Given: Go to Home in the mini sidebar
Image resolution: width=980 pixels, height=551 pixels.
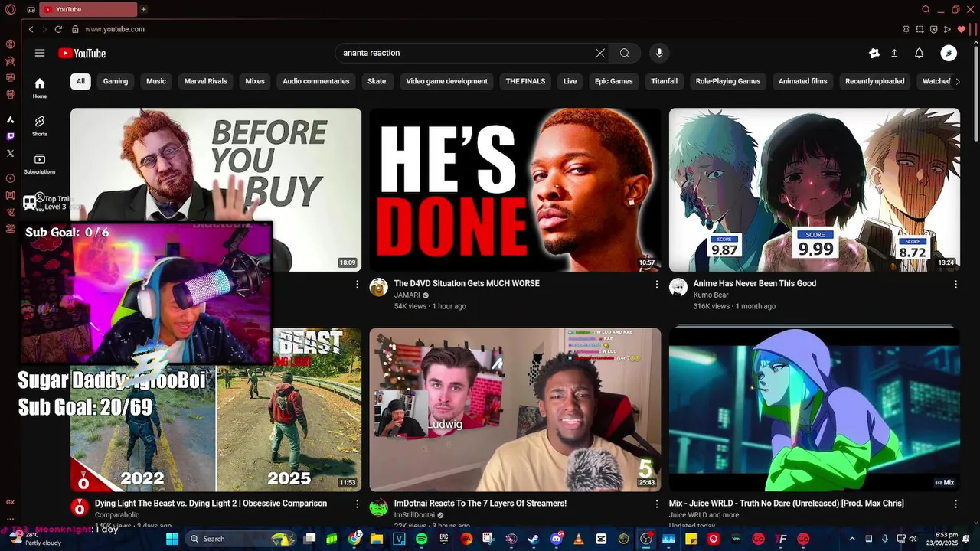Looking at the screenshot, I should [40, 88].
